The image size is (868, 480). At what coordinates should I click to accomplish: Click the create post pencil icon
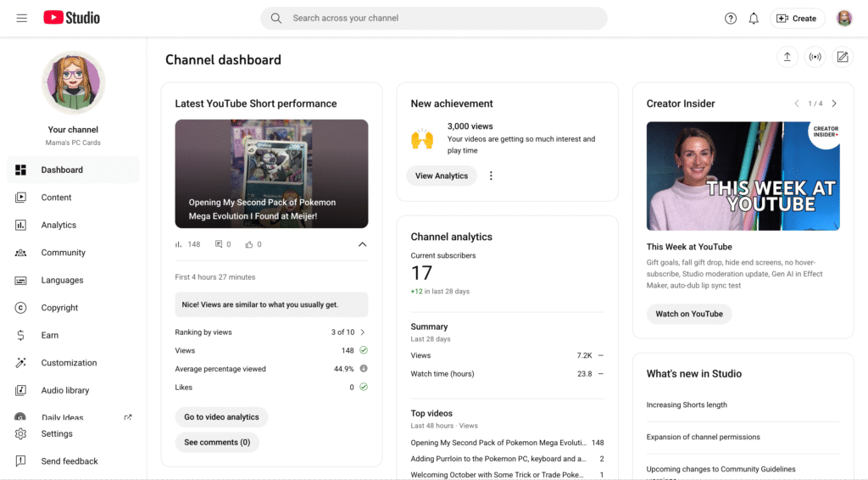(x=843, y=57)
